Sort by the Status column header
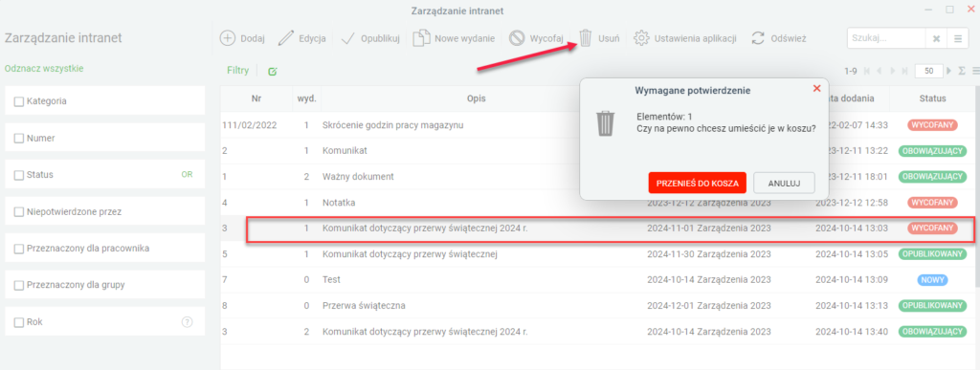Screen dimensions: 980x370 coord(932,98)
